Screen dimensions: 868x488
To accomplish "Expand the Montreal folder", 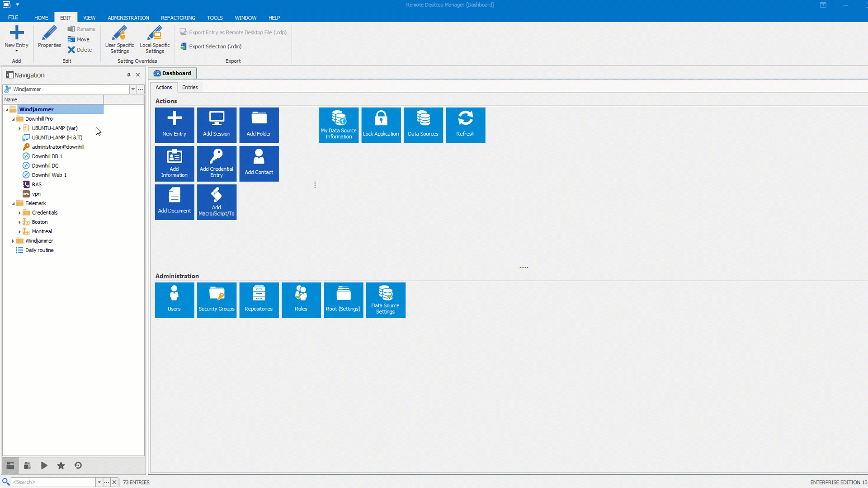I will (x=19, y=231).
